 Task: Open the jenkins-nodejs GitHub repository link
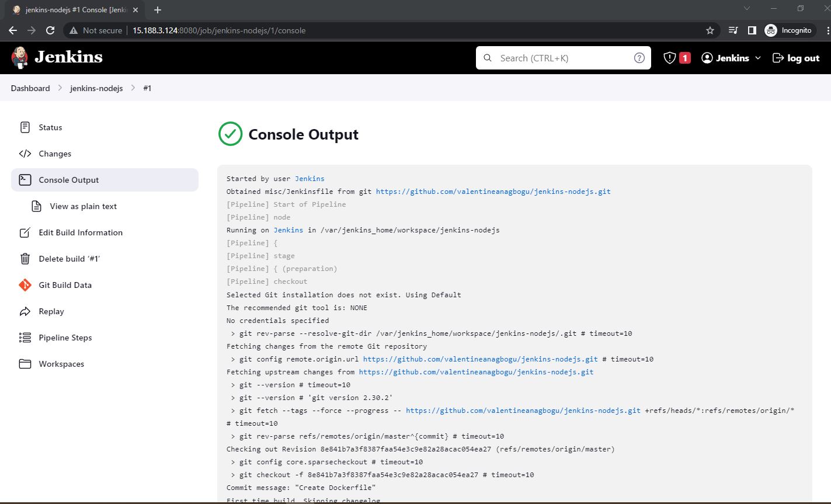(x=493, y=191)
